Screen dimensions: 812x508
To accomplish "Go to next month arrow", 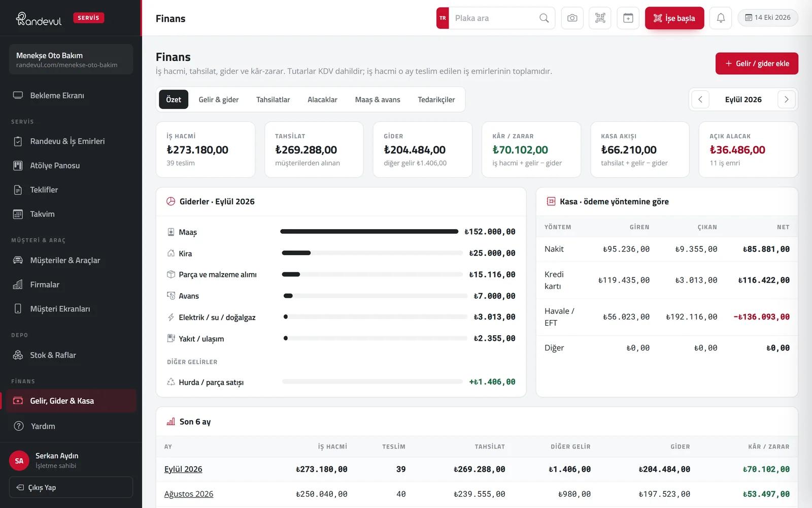I will tap(786, 100).
